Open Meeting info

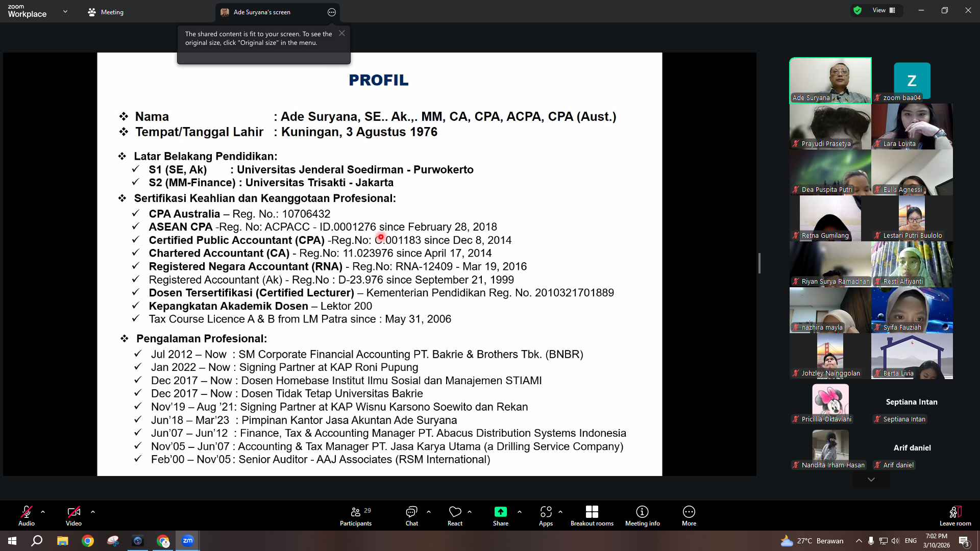pos(642,515)
